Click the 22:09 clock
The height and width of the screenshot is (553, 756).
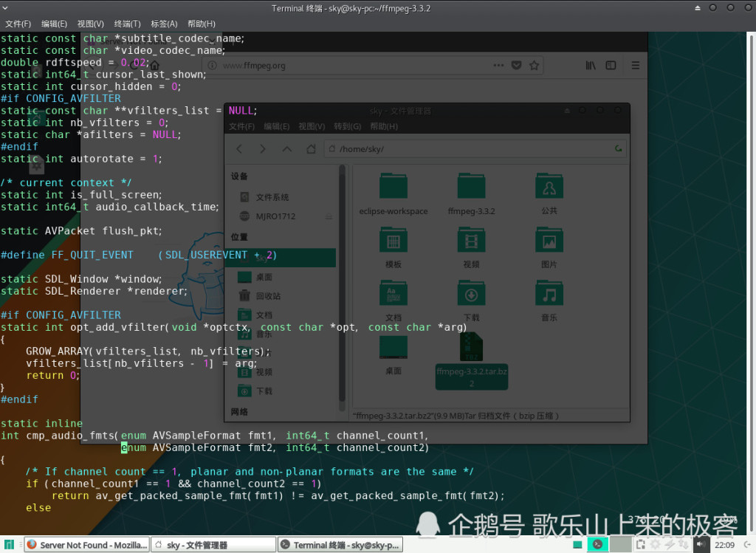coord(724,545)
